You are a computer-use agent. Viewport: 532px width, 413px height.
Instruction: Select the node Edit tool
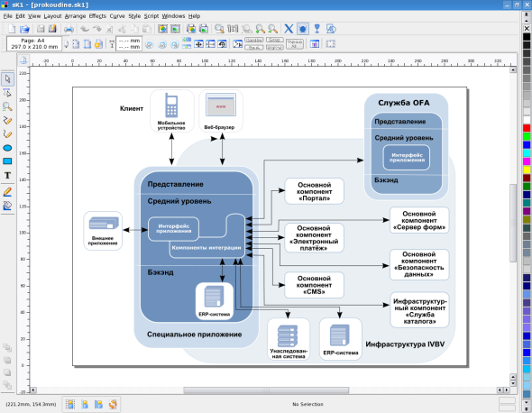point(7,93)
